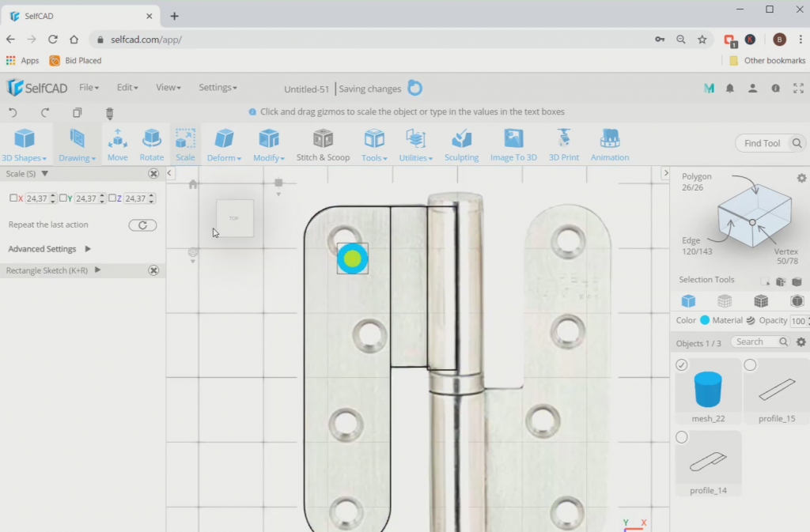Open the Settings menu
810x532 pixels.
tap(217, 88)
